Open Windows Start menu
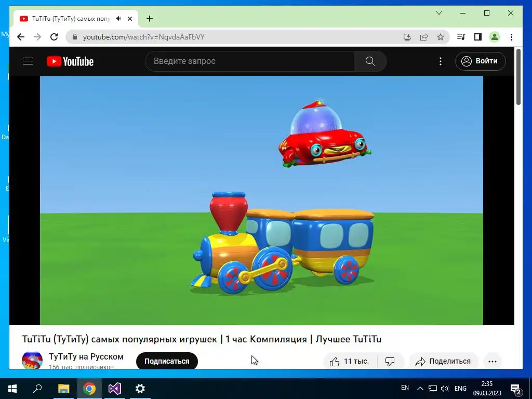The width and height of the screenshot is (532, 399). pyautogui.click(x=12, y=389)
